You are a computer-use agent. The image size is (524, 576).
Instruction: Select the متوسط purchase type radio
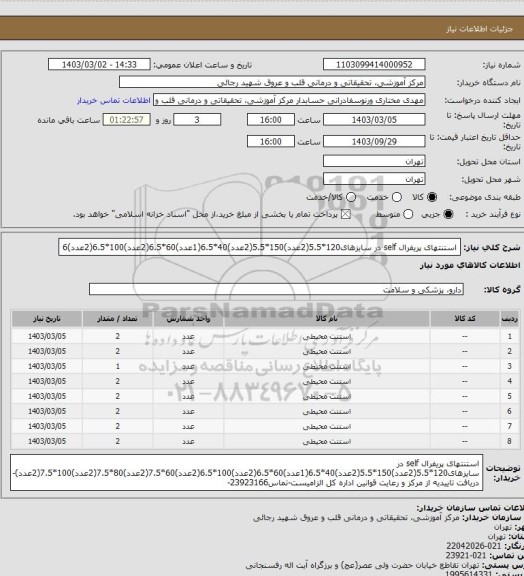tap(408, 214)
